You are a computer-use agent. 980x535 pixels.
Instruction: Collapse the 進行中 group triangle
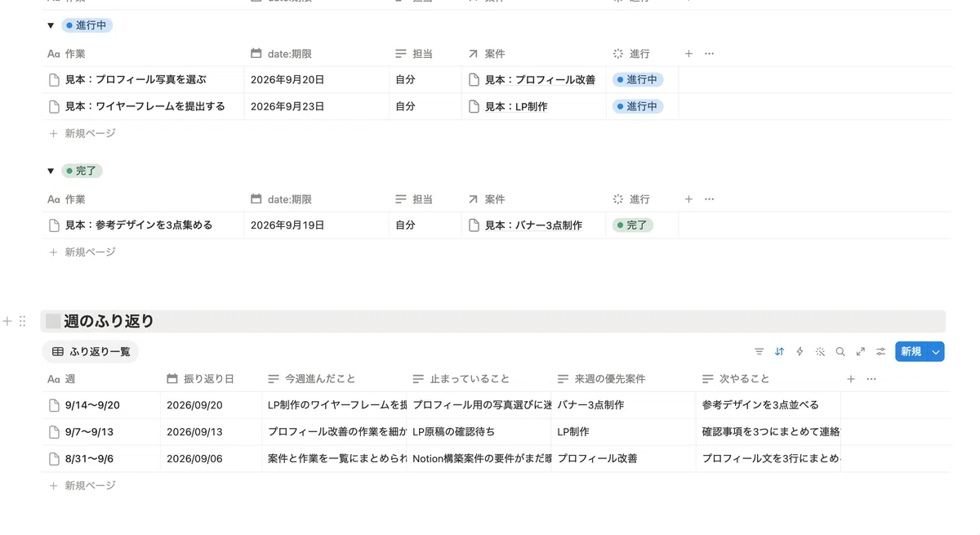click(x=51, y=26)
